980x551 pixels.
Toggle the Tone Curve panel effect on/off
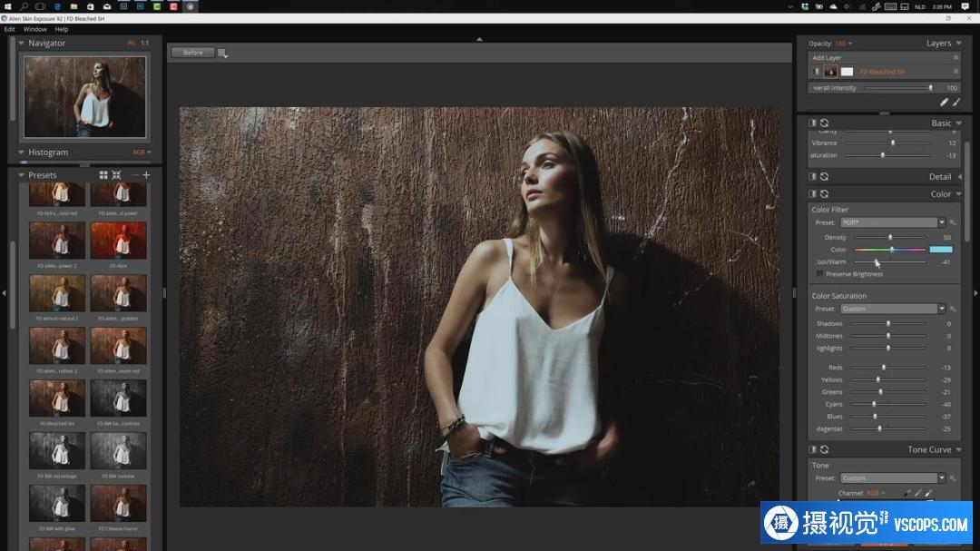point(812,449)
